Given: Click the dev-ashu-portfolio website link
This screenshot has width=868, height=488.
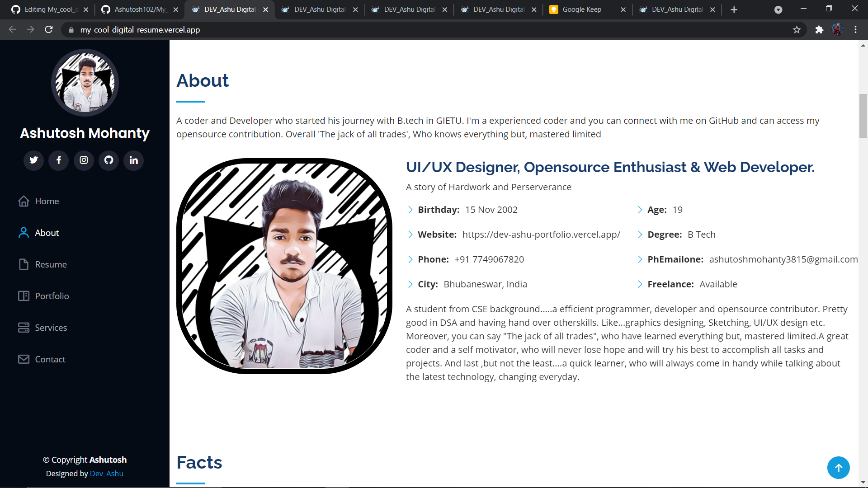Looking at the screenshot, I should [541, 234].
